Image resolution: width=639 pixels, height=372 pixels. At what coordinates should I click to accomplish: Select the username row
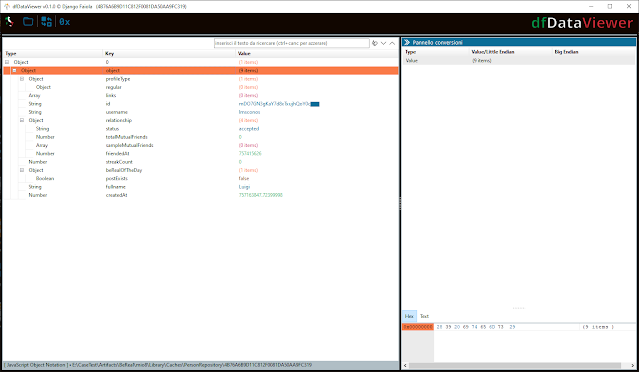(201, 112)
